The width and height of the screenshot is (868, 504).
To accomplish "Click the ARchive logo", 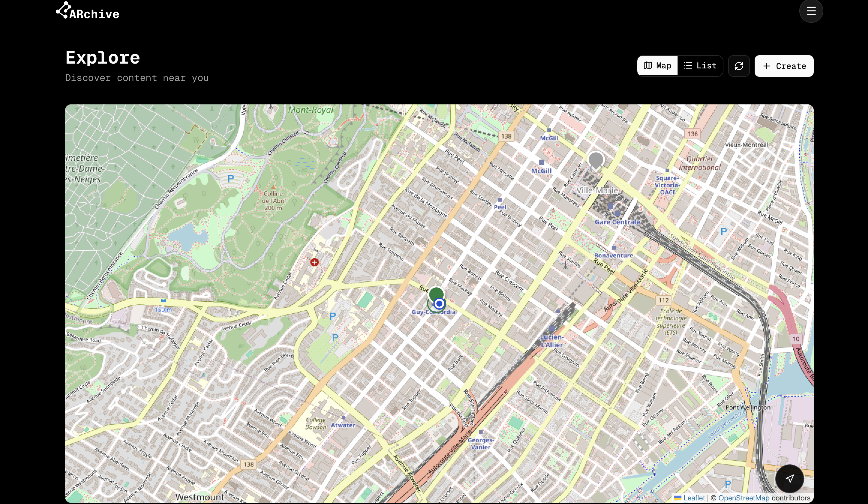I will 88,11.
